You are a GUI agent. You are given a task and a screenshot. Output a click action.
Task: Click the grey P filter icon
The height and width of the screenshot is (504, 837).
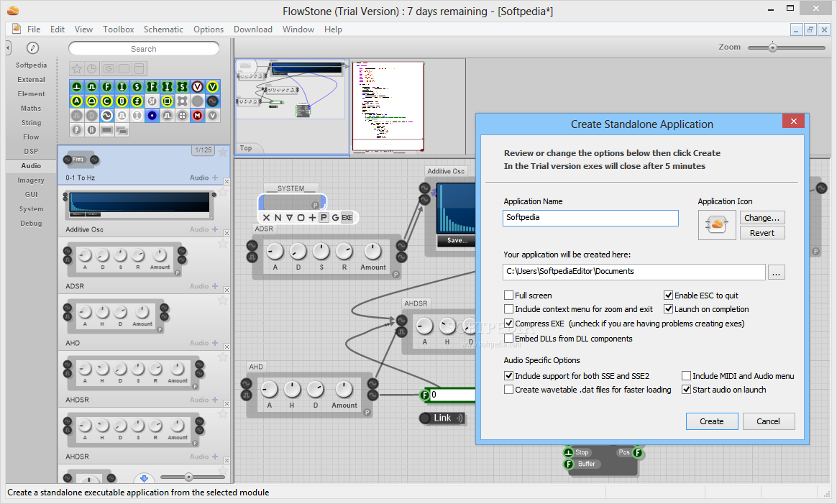click(77, 129)
